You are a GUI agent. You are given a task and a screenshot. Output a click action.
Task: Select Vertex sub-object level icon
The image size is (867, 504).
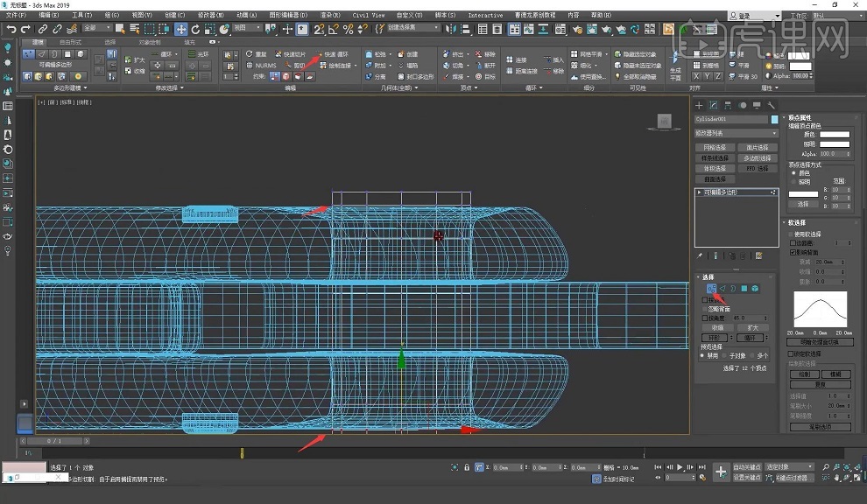[x=712, y=288]
